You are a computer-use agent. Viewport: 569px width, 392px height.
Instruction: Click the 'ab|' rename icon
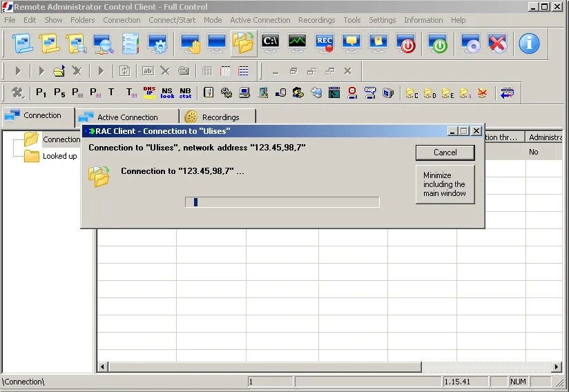[148, 70]
